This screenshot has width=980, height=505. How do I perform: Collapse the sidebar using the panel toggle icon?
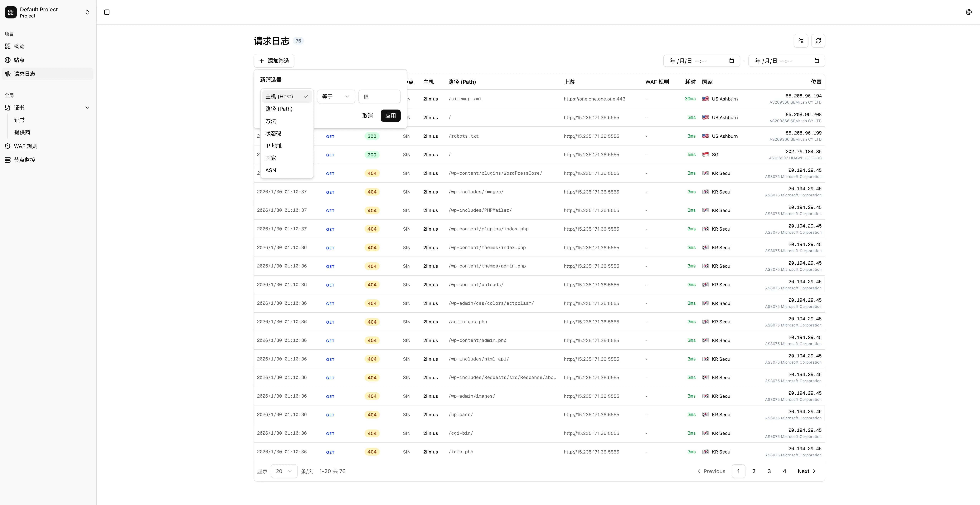click(107, 12)
